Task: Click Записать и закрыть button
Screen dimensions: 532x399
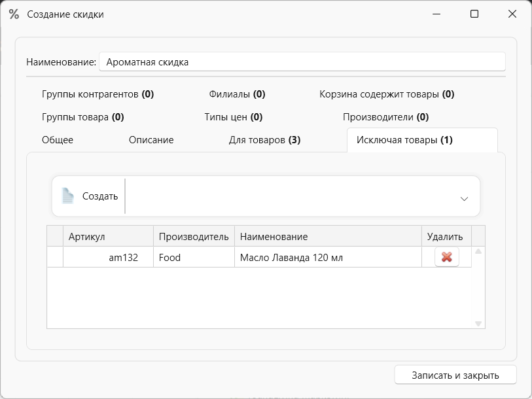Action: point(455,375)
